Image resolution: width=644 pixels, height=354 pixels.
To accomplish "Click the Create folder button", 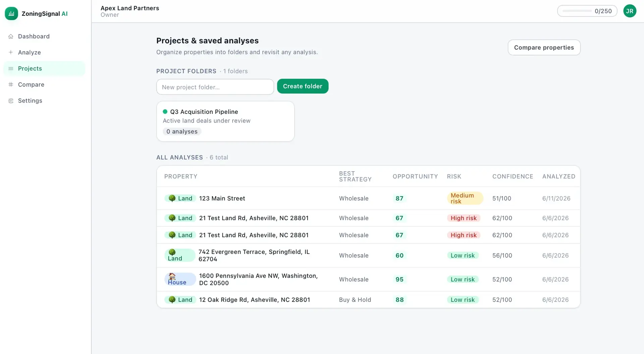I will [303, 86].
